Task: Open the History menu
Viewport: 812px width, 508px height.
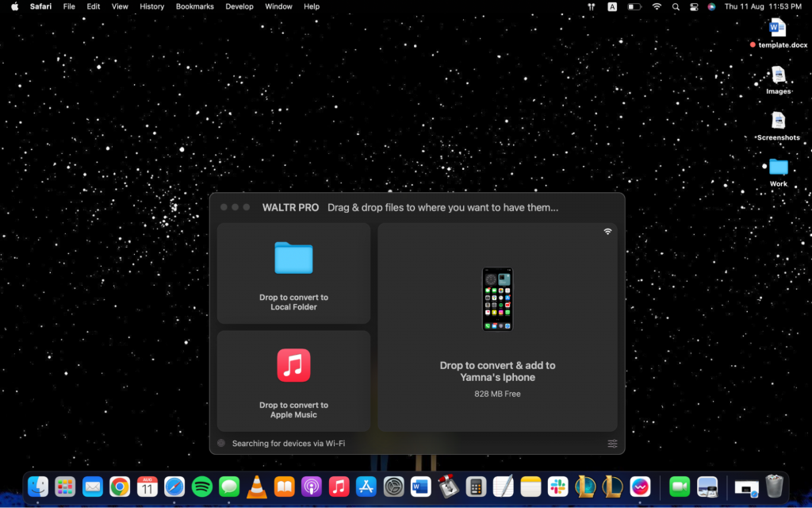Action: point(151,6)
